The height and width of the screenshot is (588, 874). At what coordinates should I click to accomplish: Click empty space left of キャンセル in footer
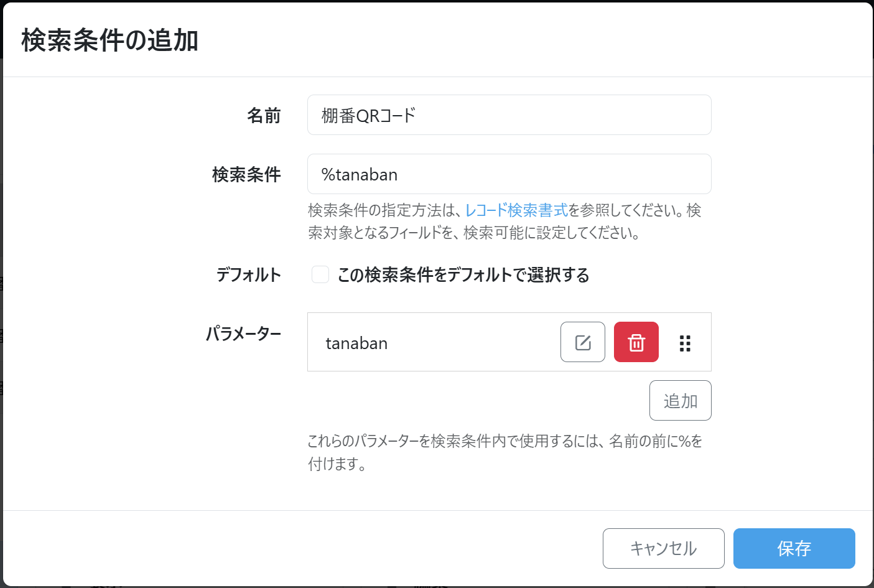pos(311,548)
